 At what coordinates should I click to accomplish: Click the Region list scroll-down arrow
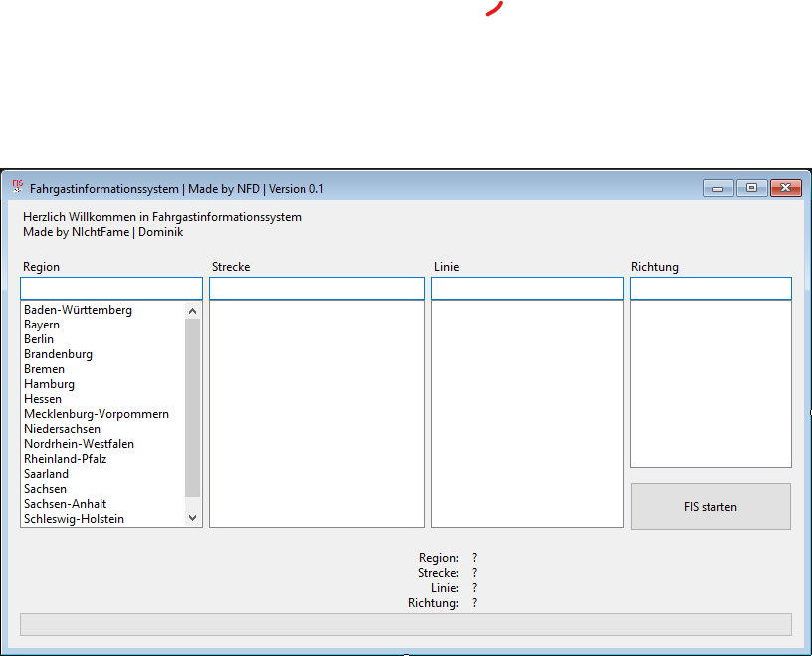click(193, 517)
